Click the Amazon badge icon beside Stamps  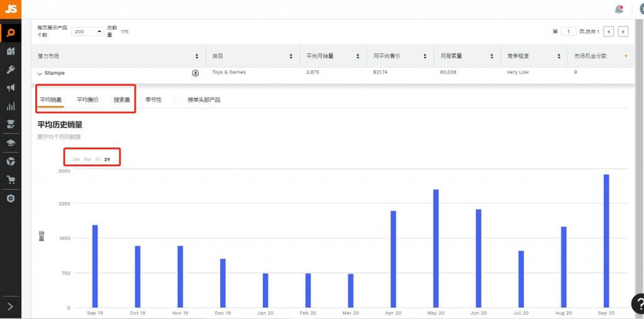click(196, 73)
